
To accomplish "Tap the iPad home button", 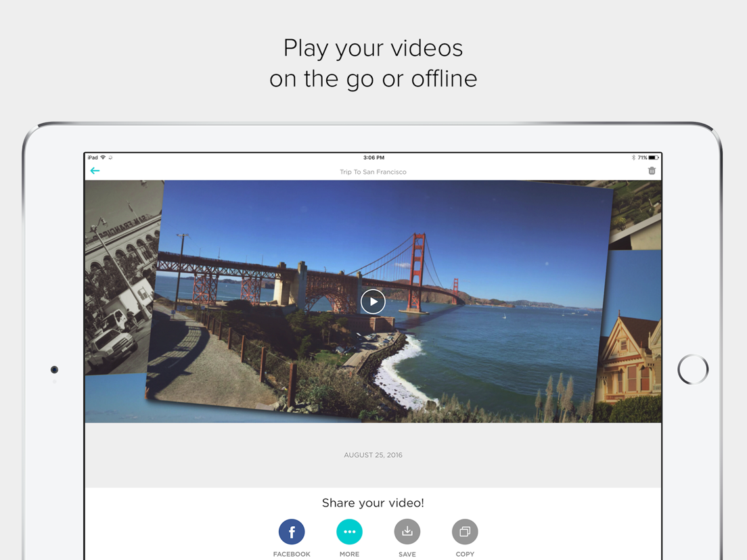I will coord(693,369).
